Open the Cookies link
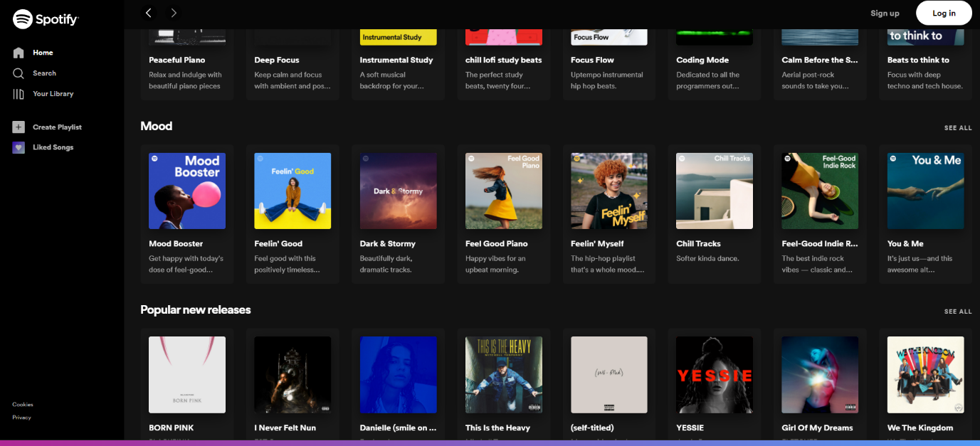This screenshot has height=446, width=980. pos(23,405)
